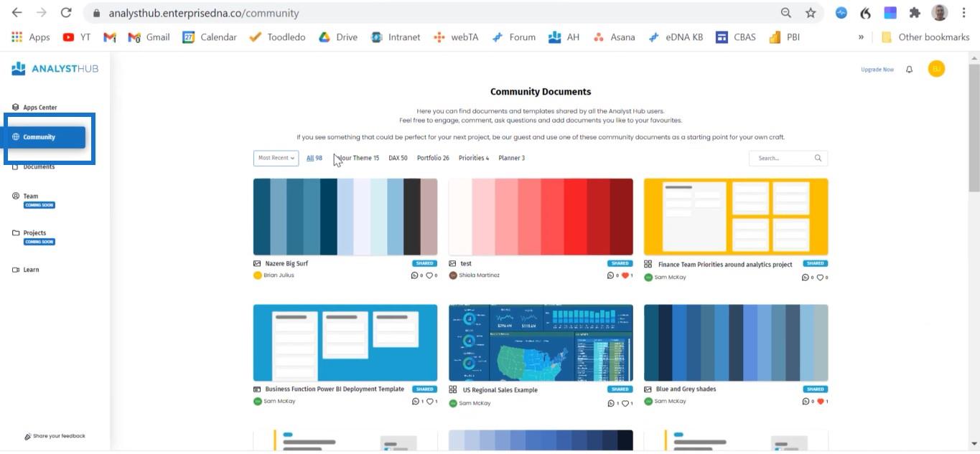Open comments on US Regional Sales Example

click(x=610, y=403)
